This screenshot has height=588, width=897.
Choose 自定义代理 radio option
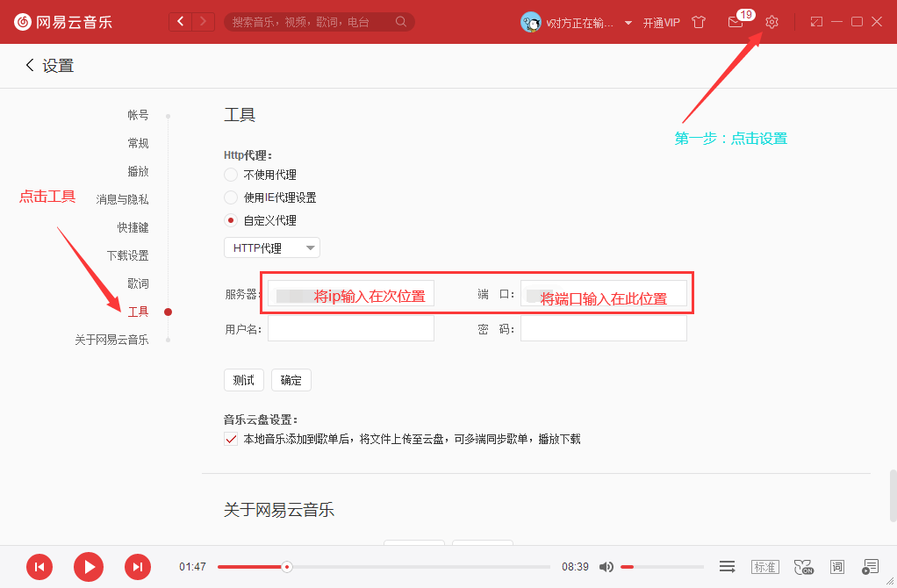tap(231, 220)
